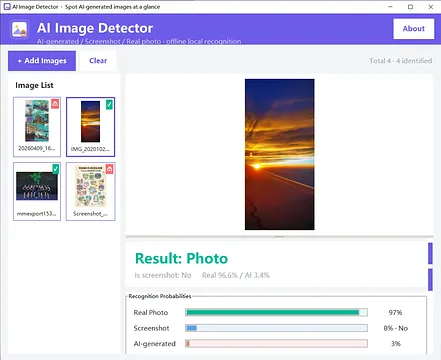441x360 pixels.
Task: Click the '8% - No' value
Action: point(396,328)
